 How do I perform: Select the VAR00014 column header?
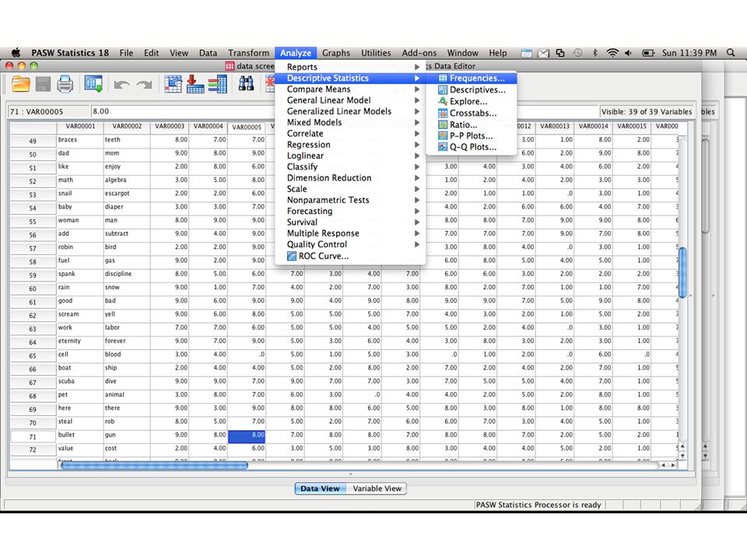pos(593,126)
